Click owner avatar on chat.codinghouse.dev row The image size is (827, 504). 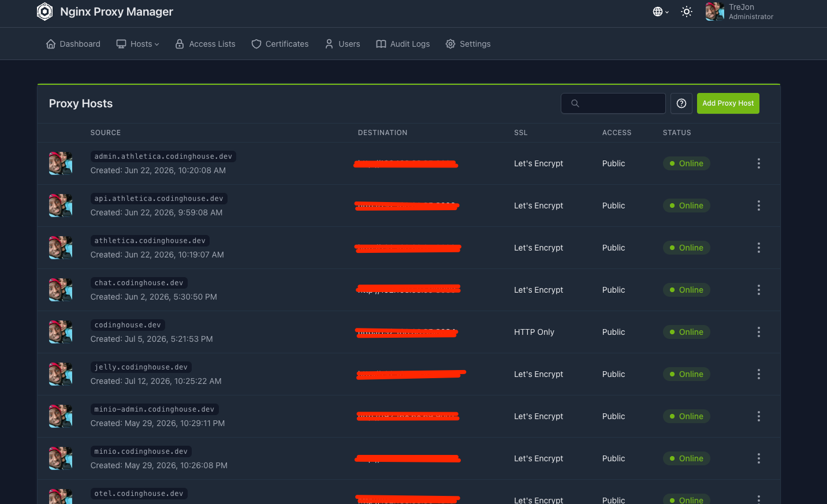tap(61, 290)
